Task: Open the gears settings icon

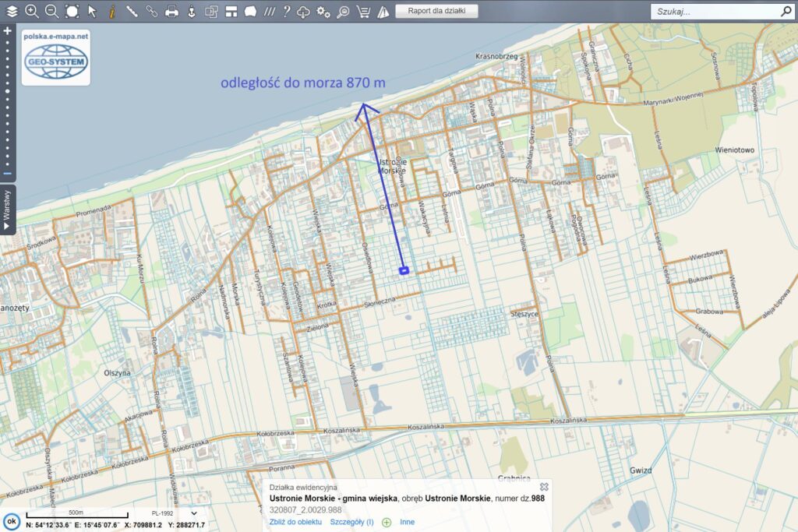Action: pyautogui.click(x=323, y=11)
